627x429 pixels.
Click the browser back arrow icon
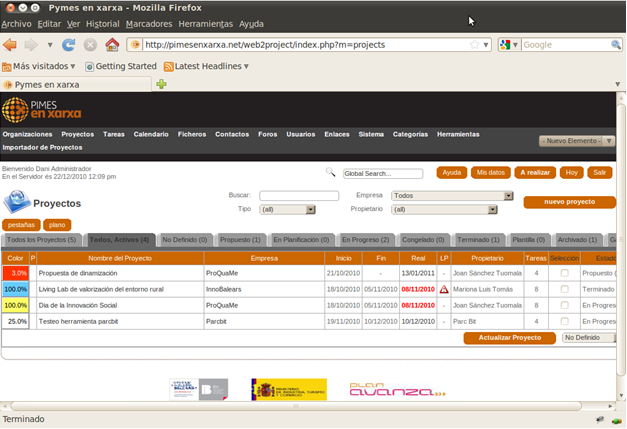[10, 45]
